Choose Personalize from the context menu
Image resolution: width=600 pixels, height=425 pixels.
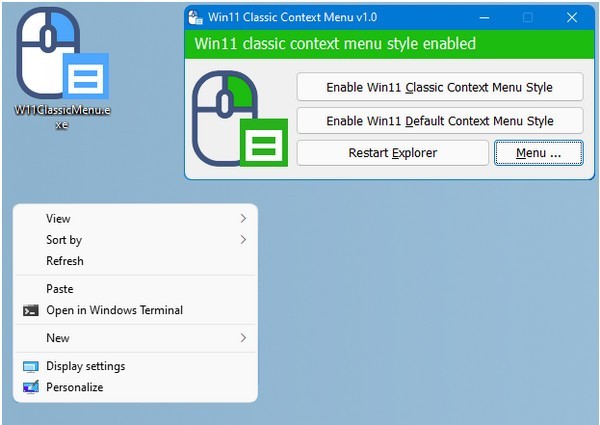(x=75, y=388)
